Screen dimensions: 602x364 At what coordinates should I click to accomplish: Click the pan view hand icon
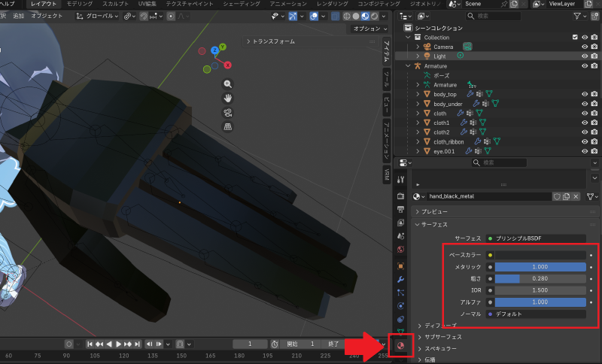tap(228, 99)
